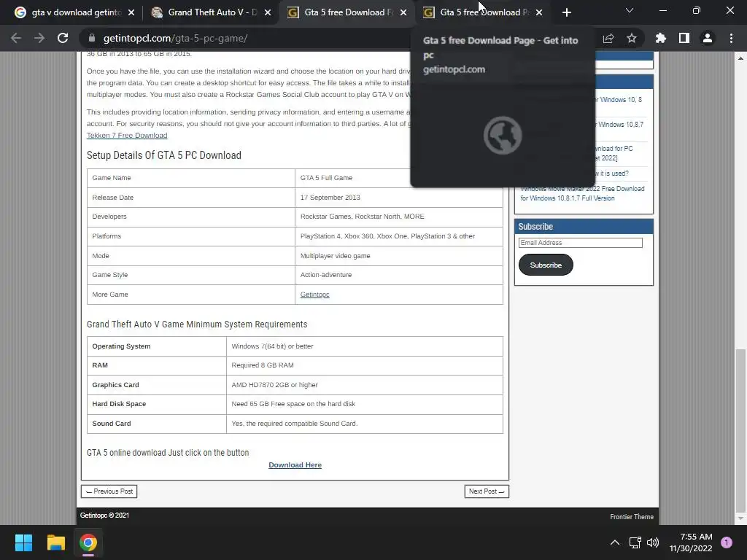Show hidden system tray icons
747x560 pixels.
615,542
